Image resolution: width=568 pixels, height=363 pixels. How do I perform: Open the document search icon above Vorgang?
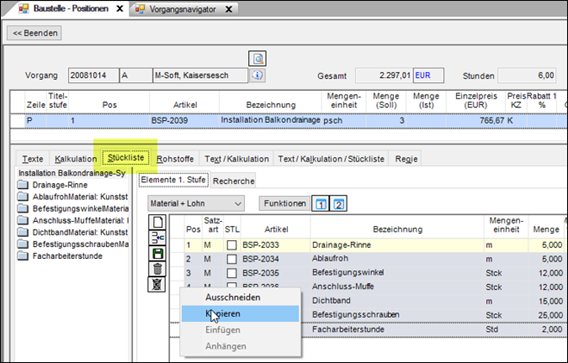coord(258,58)
